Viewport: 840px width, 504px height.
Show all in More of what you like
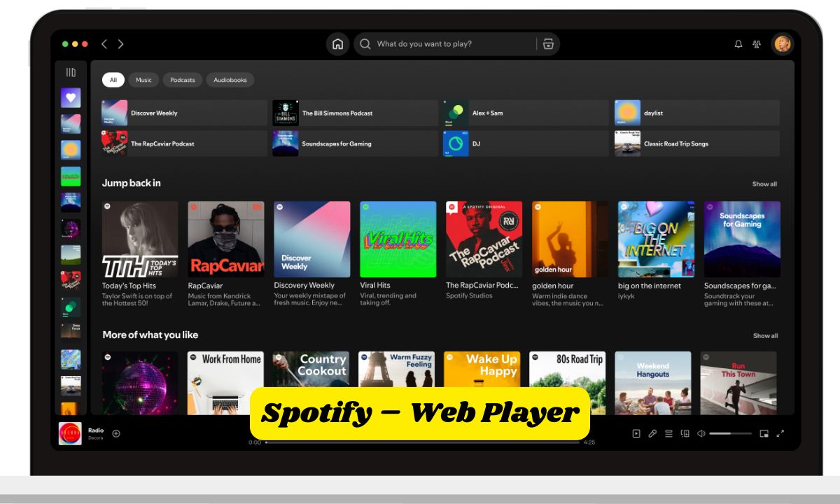765,336
